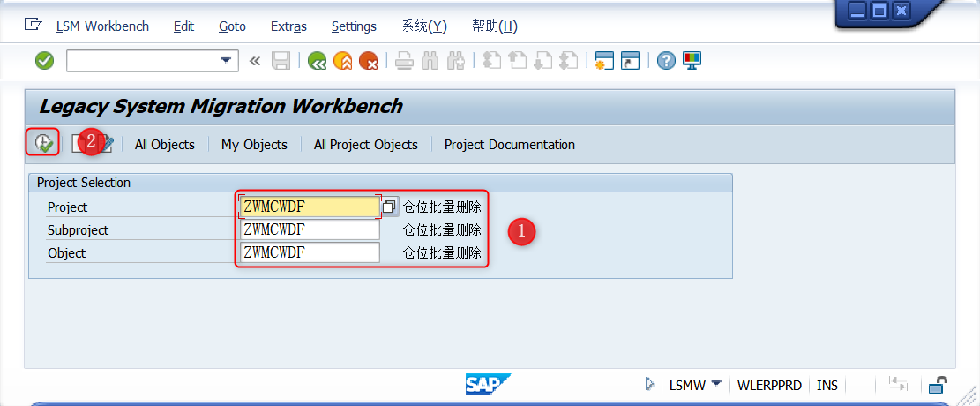The width and height of the screenshot is (980, 406).
Task: Open the Goto menu
Action: pyautogui.click(x=232, y=26)
